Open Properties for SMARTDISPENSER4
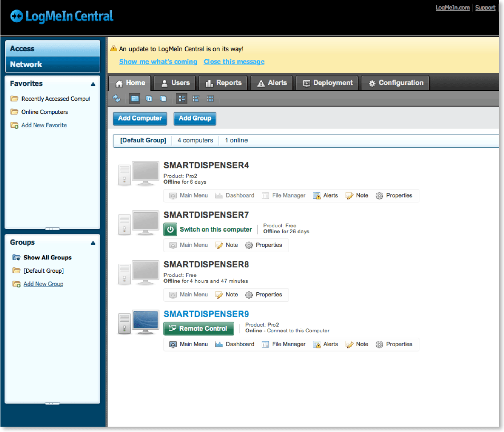The width and height of the screenshot is (504, 432). coord(394,196)
